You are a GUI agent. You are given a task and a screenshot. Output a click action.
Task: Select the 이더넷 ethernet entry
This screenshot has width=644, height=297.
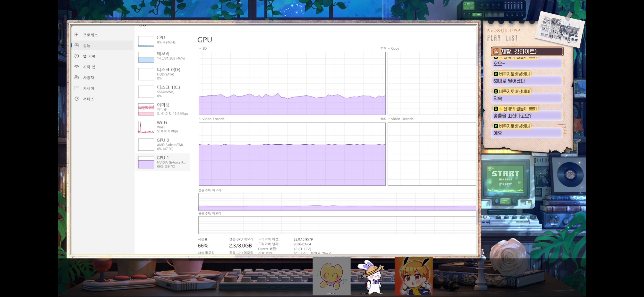tap(163, 109)
